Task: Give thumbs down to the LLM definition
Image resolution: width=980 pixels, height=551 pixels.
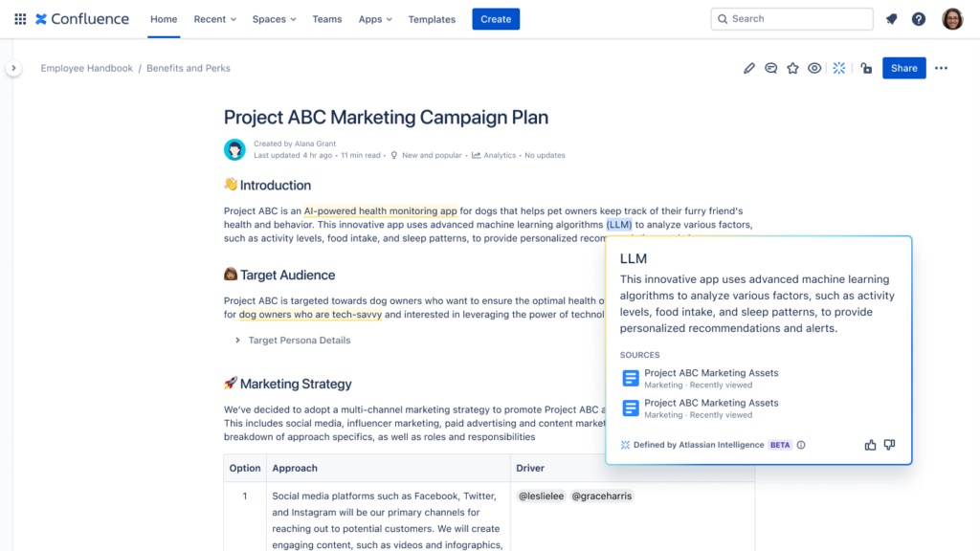Action: point(889,444)
